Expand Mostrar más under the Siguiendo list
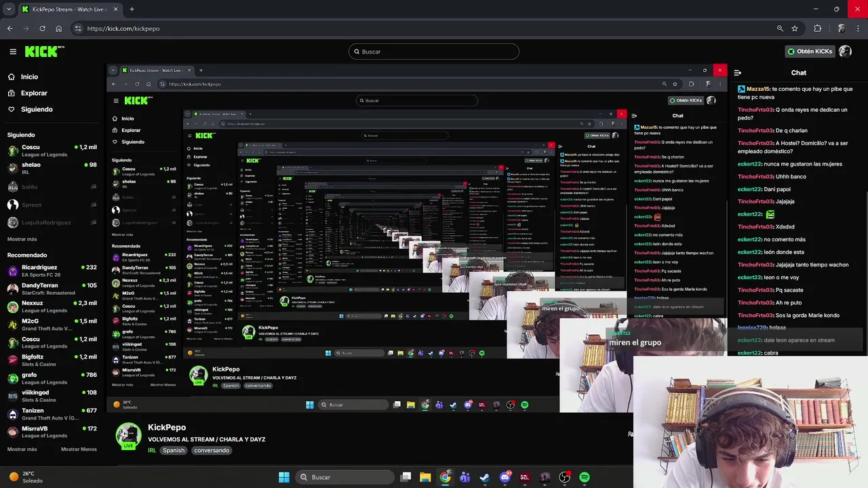Image resolution: width=868 pixels, height=488 pixels. 22,239
